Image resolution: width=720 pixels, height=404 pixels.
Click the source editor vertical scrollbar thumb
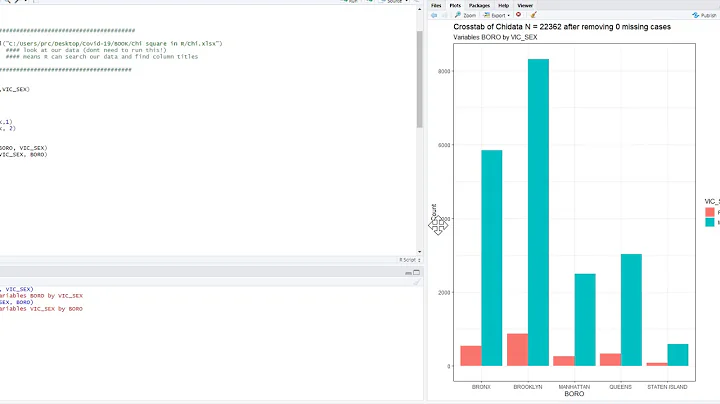[x=419, y=79]
